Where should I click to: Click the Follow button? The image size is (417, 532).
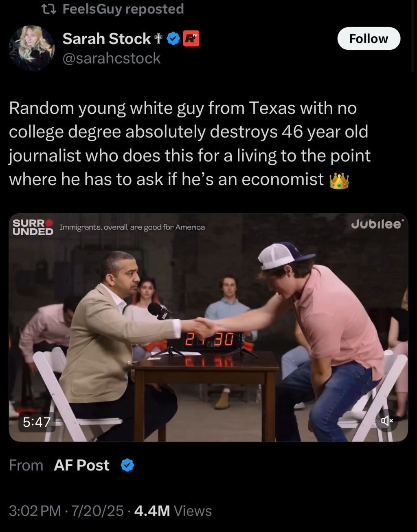point(369,38)
